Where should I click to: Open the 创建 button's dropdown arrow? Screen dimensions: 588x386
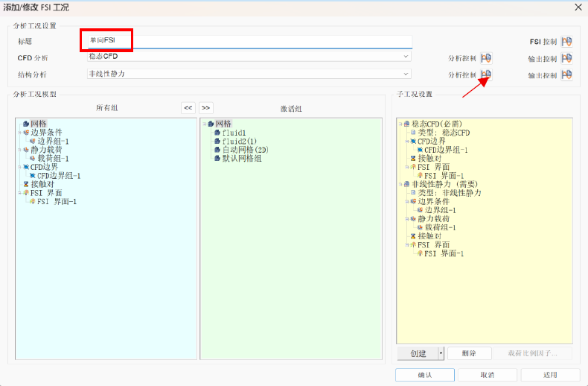click(x=441, y=353)
